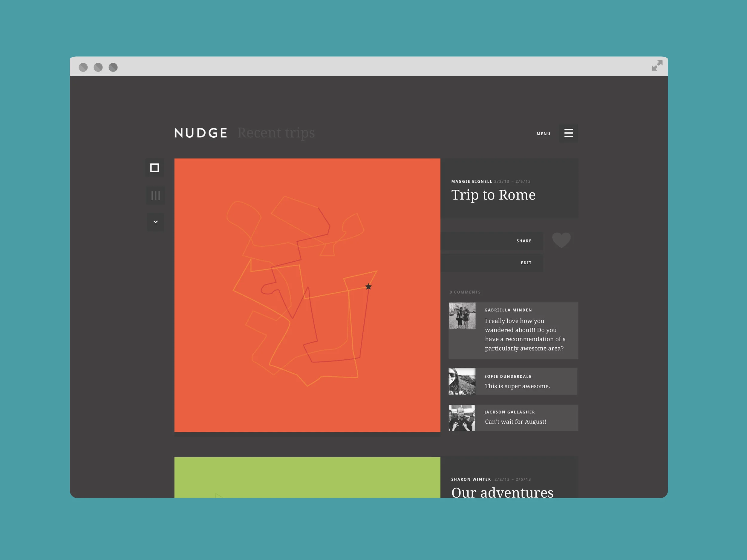747x560 pixels.
Task: Open Jackson Gallagher's avatar photo
Action: pos(462,418)
